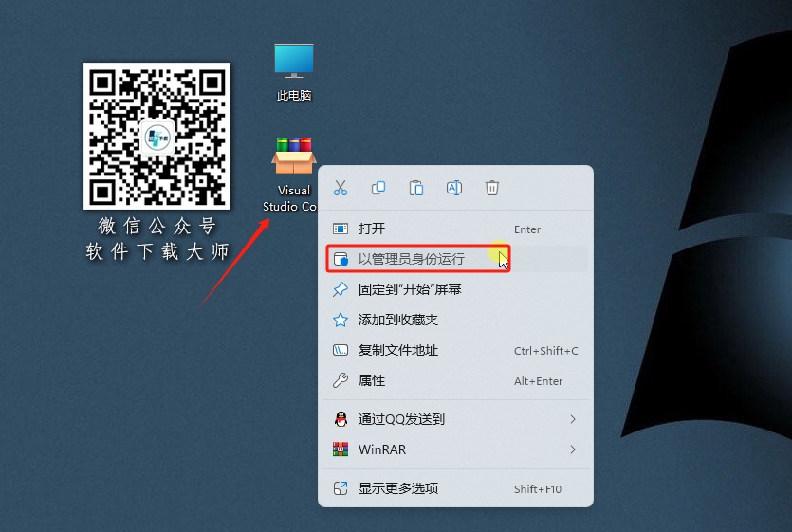Select the Visual Studio Code archive icon
792x532 pixels.
pos(293,174)
